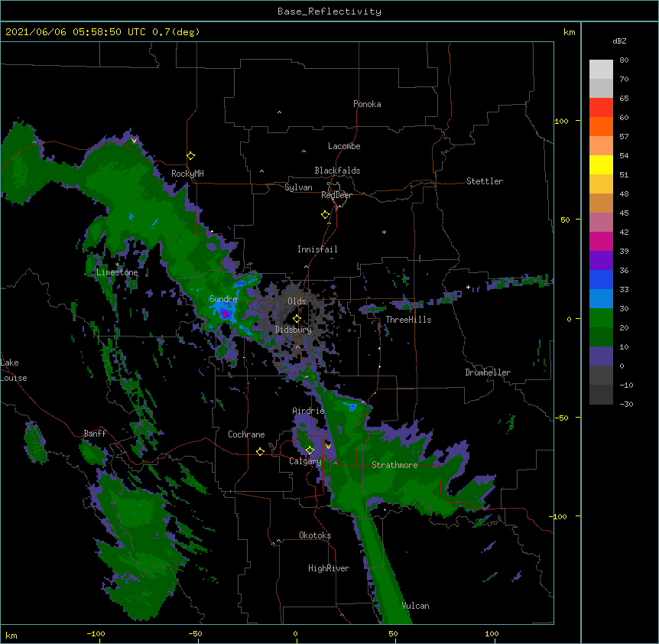Click the Didsbury label
The image size is (659, 644).
tap(293, 330)
